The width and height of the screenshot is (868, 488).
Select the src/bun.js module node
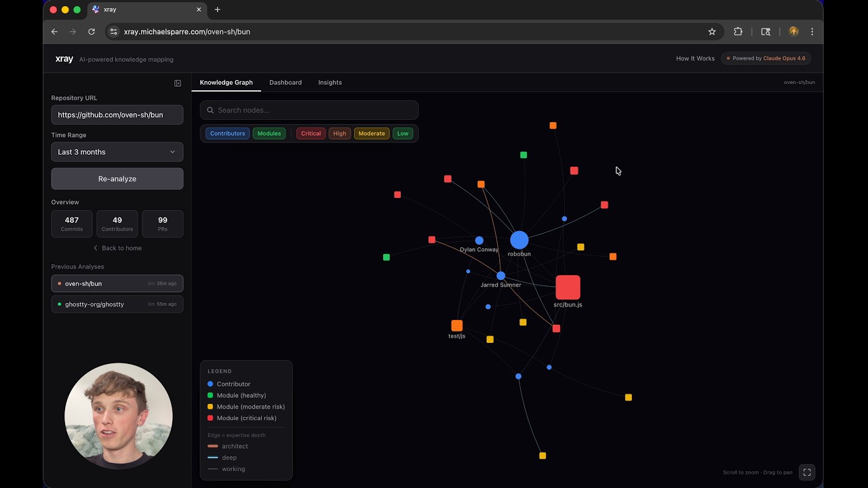click(568, 287)
